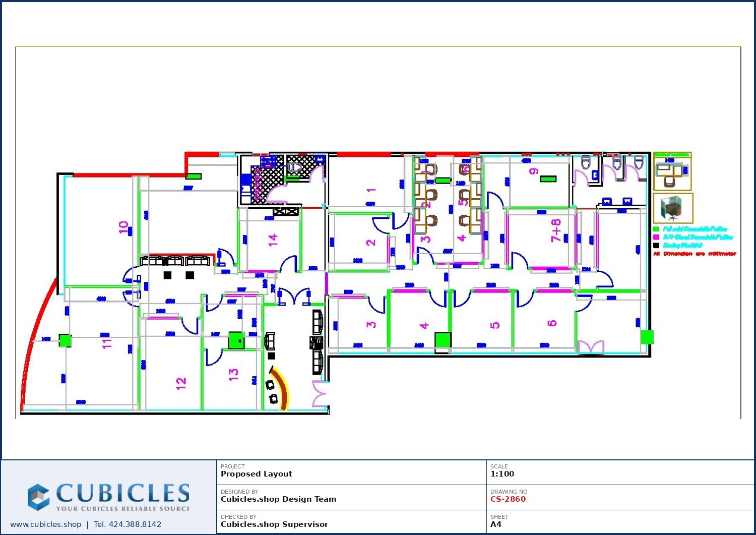
Task: Click the SCALE field label
Action: 499,466
